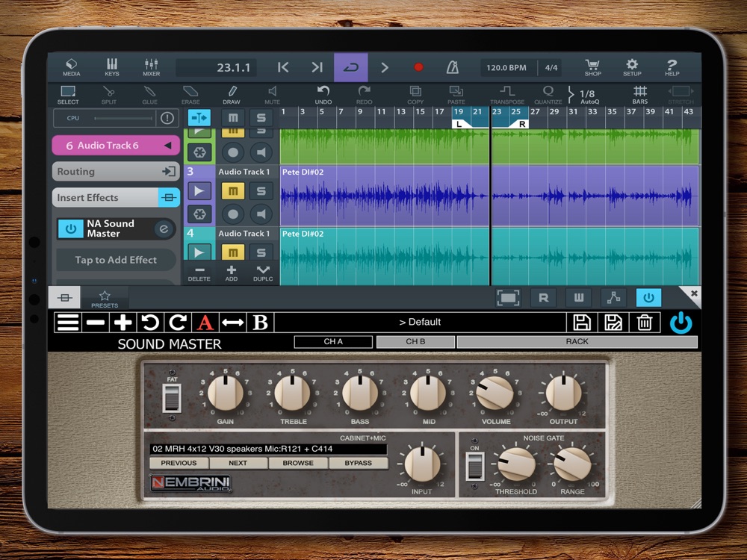The image size is (747, 560).
Task: Start playback with the play button
Action: pyautogui.click(x=385, y=67)
